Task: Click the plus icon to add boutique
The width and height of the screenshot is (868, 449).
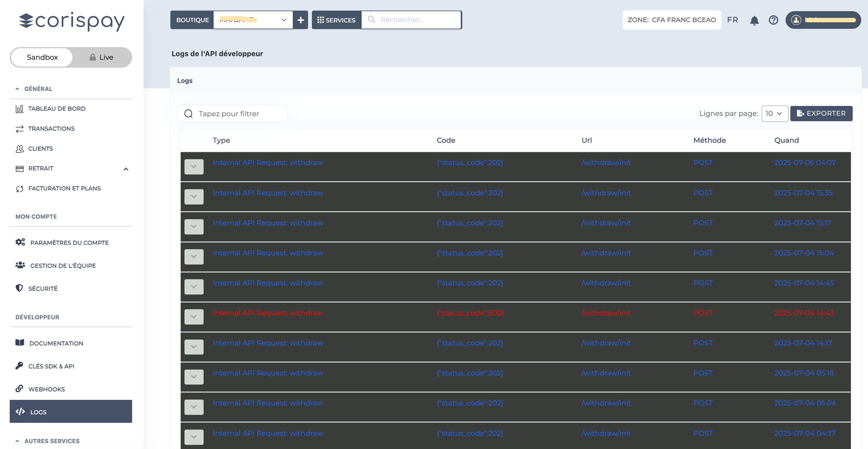Action: pos(301,20)
